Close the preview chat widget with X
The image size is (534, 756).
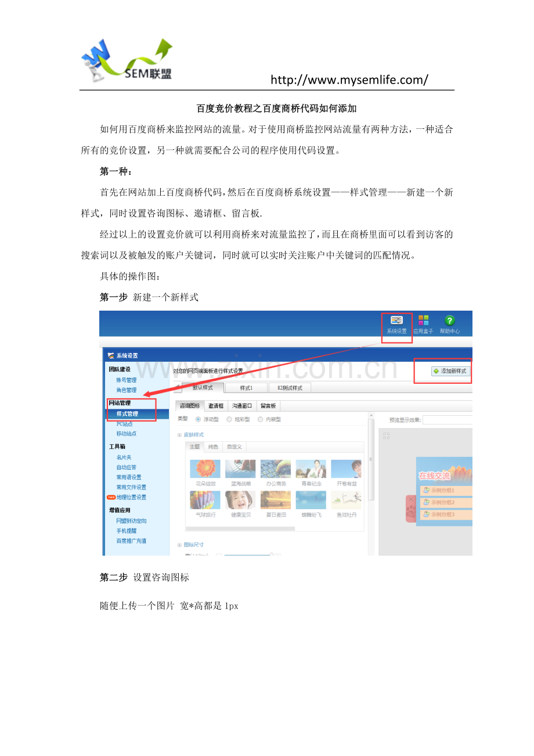(410, 499)
